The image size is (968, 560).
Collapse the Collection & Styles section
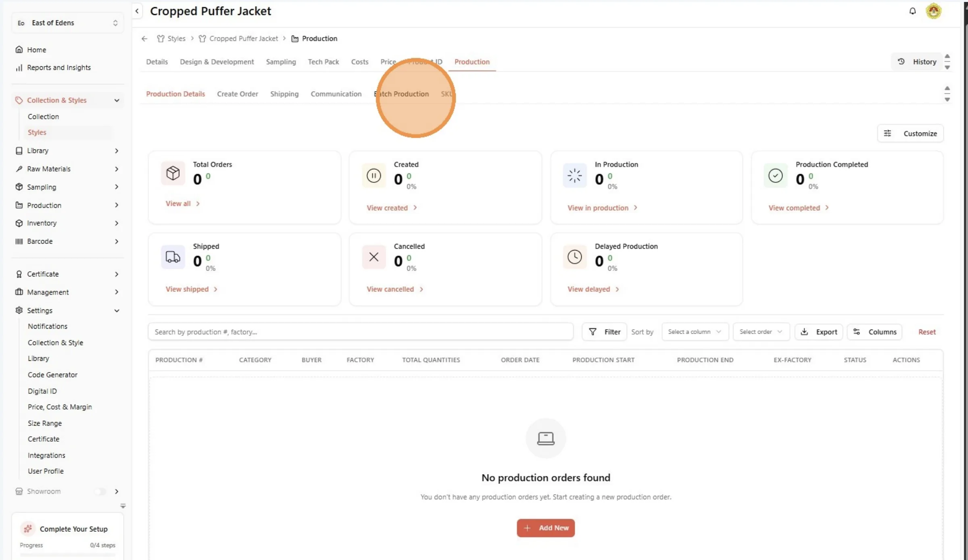(x=67, y=100)
